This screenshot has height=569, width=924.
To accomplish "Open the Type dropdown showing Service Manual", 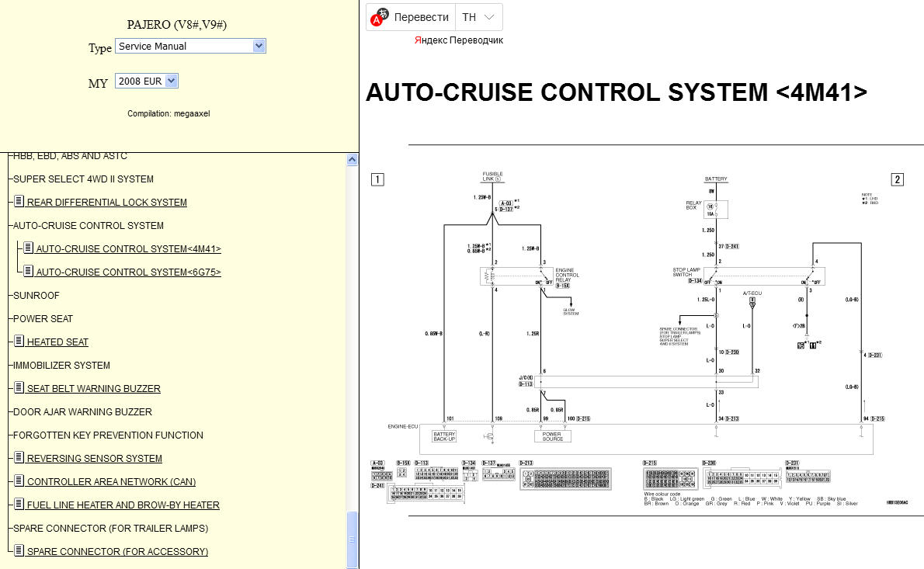I will click(190, 46).
